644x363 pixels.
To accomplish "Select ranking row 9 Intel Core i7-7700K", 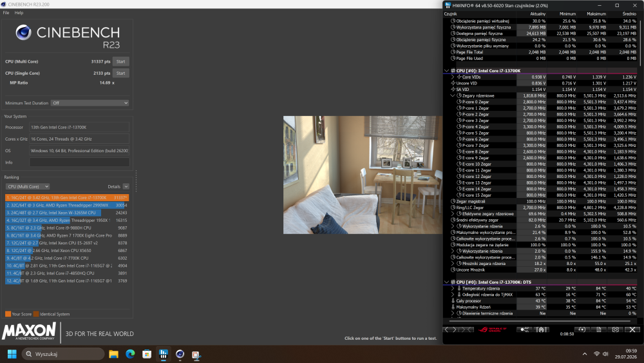I will click(67, 258).
